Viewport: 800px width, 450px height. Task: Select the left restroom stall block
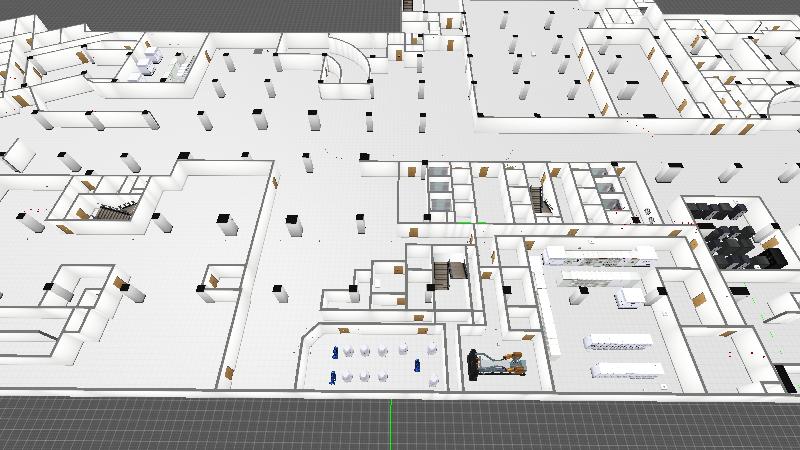coord(440,188)
